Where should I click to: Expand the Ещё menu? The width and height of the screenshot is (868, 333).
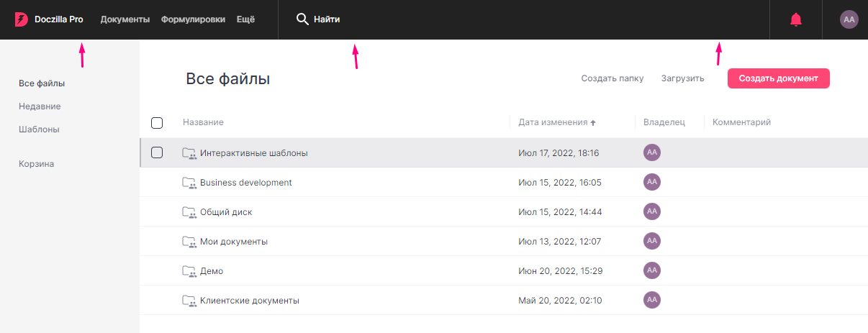(x=245, y=19)
